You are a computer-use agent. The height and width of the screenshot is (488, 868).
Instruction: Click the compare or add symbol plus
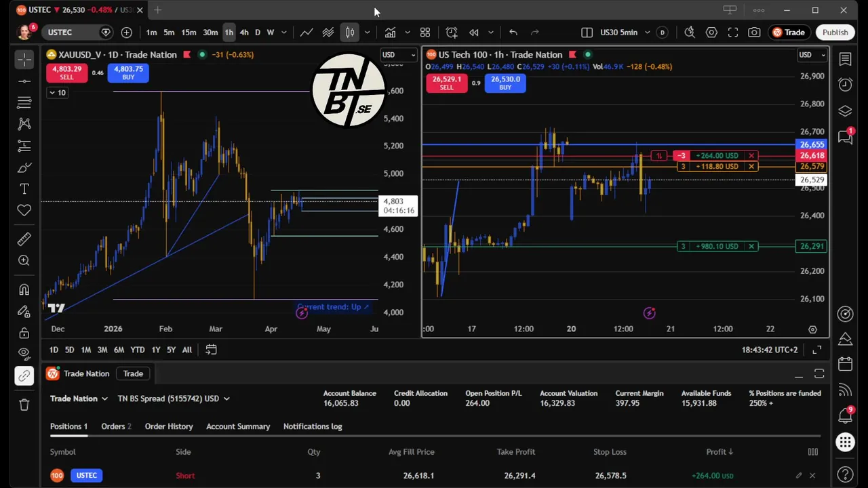(127, 33)
